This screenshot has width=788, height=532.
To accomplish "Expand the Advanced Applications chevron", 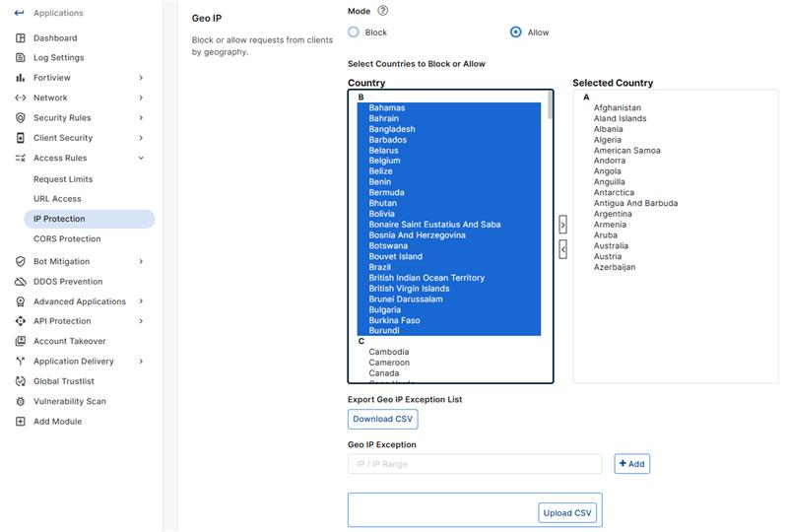I will click(141, 301).
